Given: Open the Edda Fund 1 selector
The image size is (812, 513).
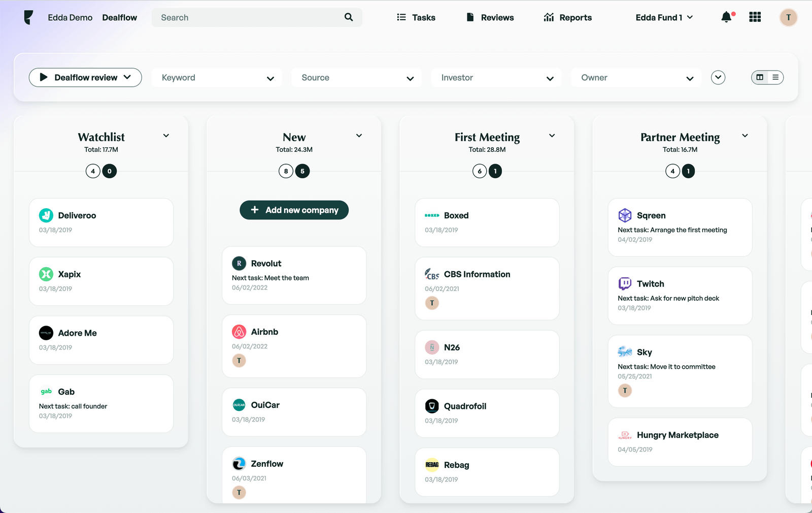Looking at the screenshot, I should pos(664,17).
